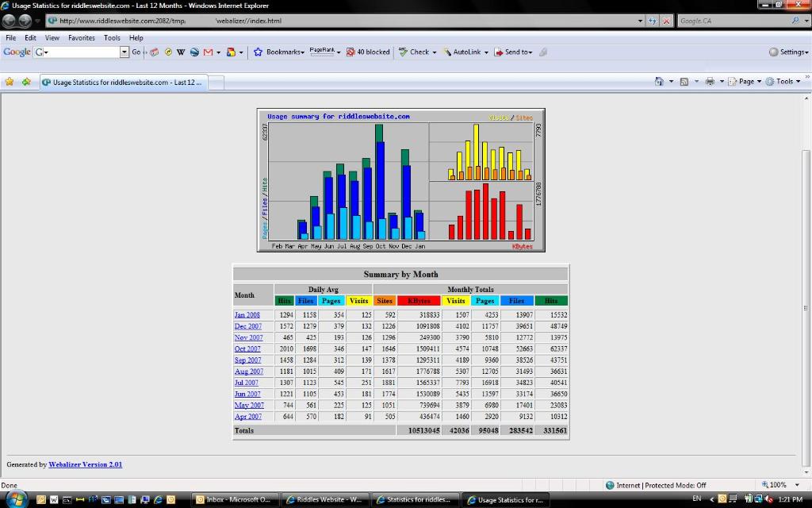
Task: Click the Home icon in command bar
Action: point(659,82)
